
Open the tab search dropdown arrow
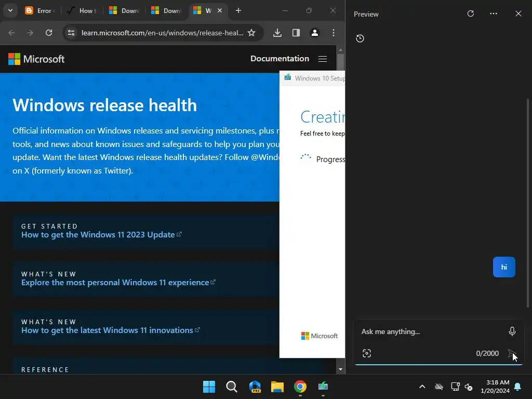point(10,10)
